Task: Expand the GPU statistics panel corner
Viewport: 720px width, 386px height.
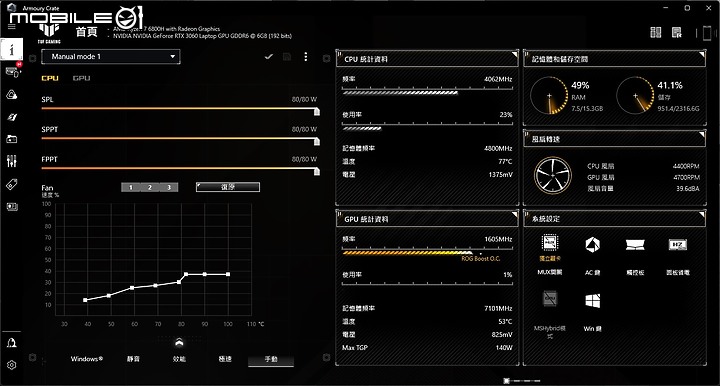Action: coord(514,214)
